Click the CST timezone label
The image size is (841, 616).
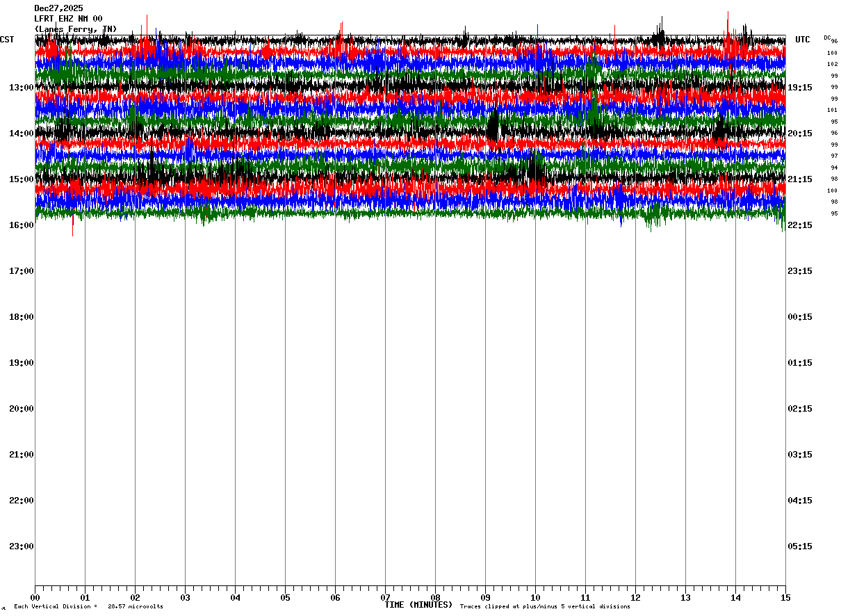coord(7,40)
